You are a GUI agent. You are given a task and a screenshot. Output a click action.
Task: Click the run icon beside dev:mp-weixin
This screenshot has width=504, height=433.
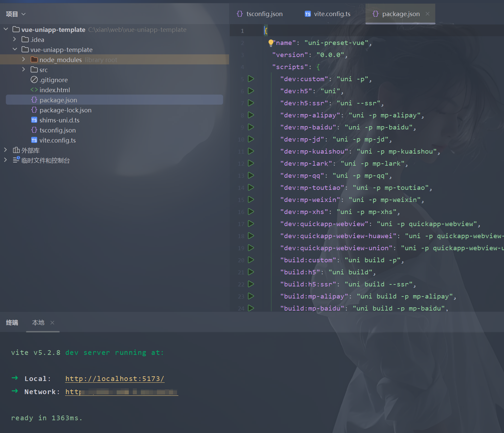click(250, 200)
